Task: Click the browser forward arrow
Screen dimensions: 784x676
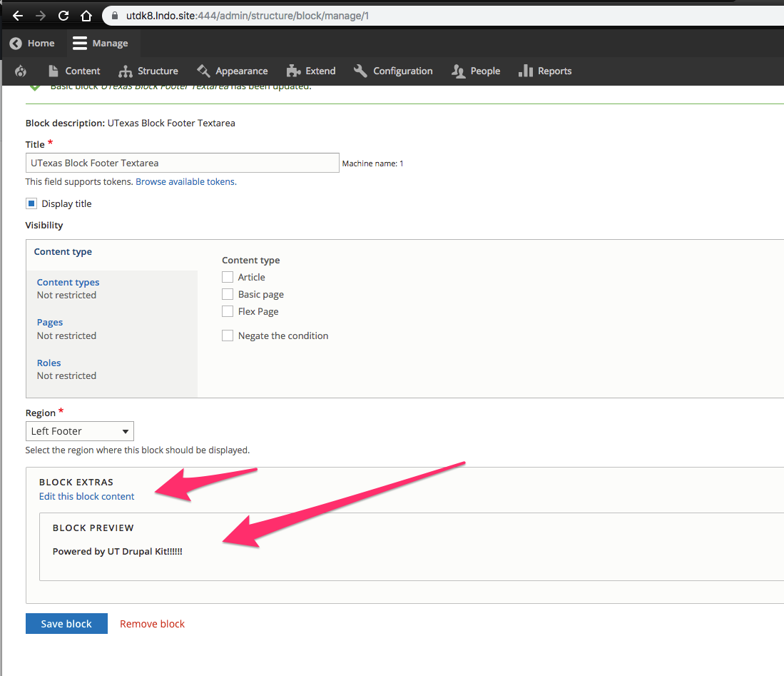Action: click(40, 15)
